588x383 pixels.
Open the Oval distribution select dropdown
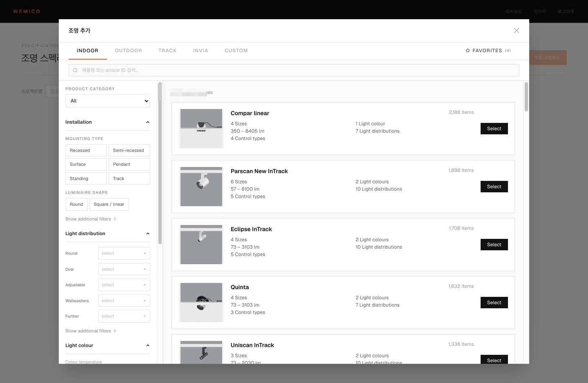point(124,269)
